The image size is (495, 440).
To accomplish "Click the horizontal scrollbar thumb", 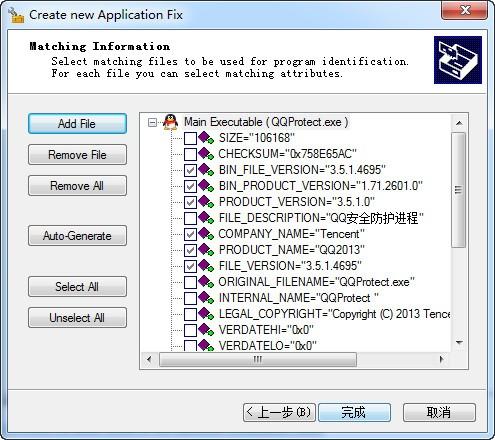I will coord(258,360).
